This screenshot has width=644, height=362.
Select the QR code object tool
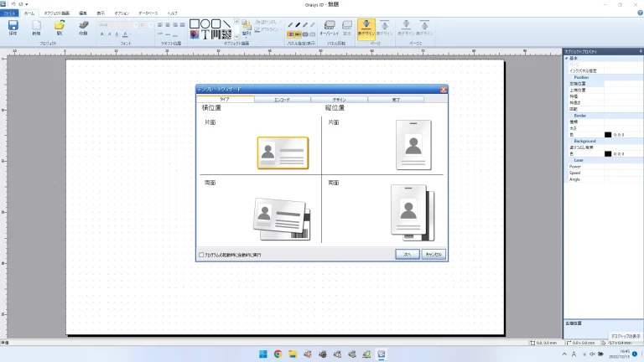click(226, 34)
